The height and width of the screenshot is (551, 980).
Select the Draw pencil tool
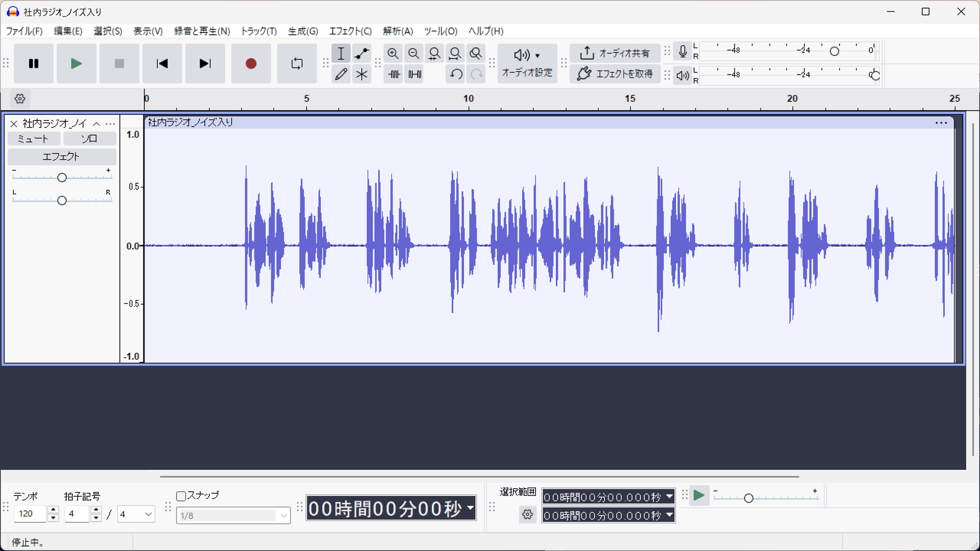point(341,74)
